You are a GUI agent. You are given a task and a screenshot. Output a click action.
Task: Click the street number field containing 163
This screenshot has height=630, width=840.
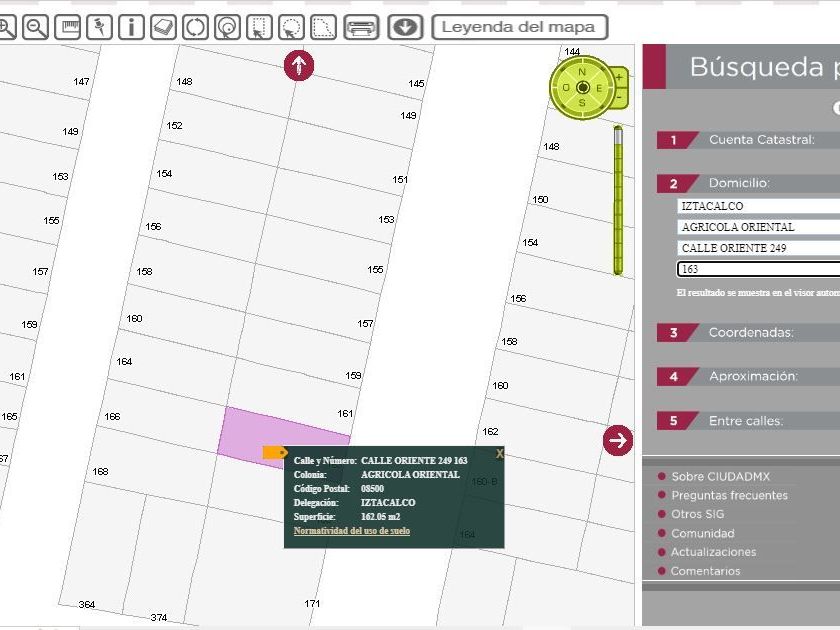(758, 269)
